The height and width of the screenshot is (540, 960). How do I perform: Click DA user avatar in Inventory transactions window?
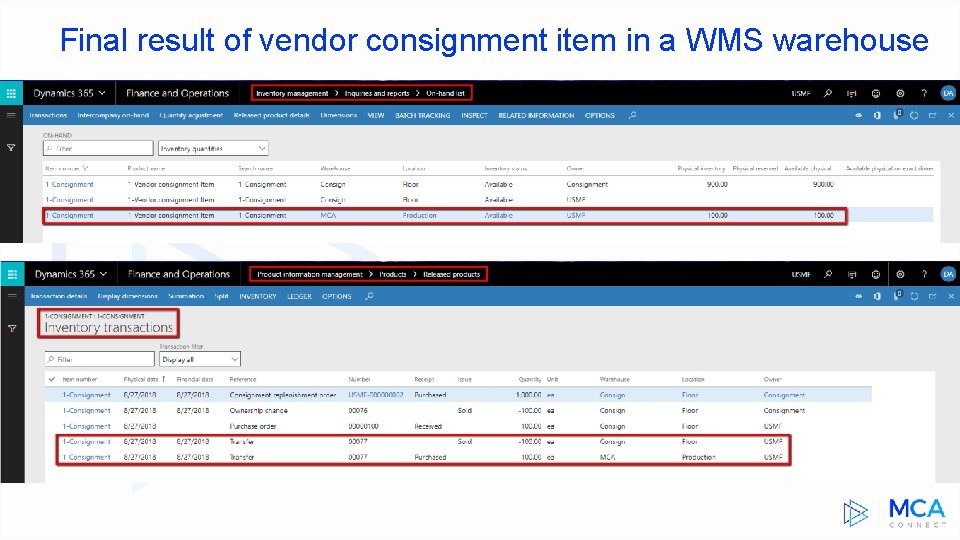coord(948,274)
